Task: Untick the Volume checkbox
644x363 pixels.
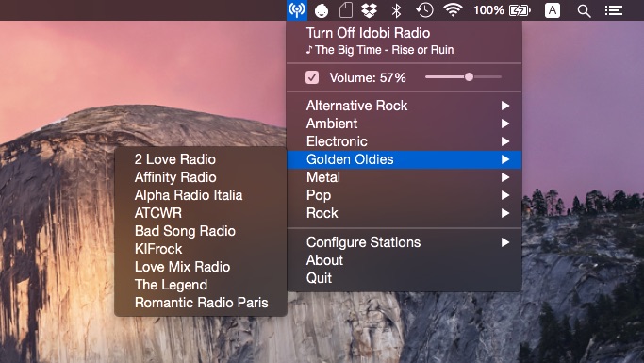Action: tap(312, 77)
